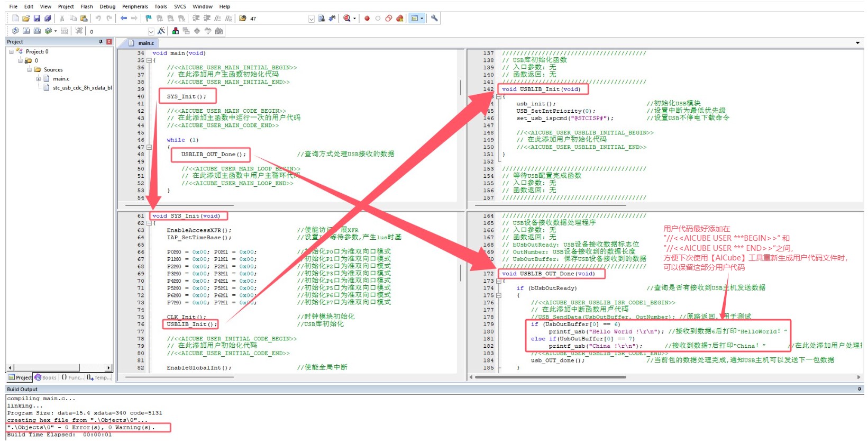Click the "0 Error(s), 0 Warning(s)" build output line
This screenshot has height=442, width=868.
point(81,427)
